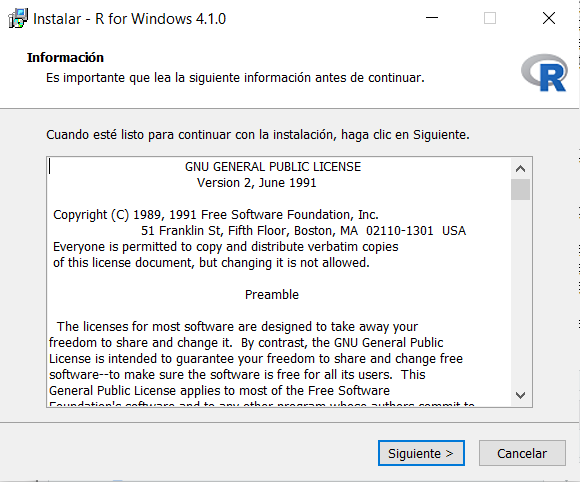Click the license text scrollbar thumb
580x482 pixels.
click(x=520, y=189)
